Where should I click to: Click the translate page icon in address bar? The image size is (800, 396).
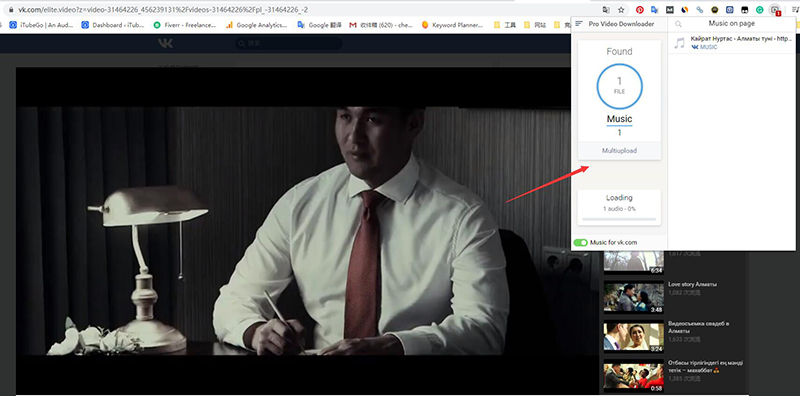pyautogui.click(x=606, y=9)
